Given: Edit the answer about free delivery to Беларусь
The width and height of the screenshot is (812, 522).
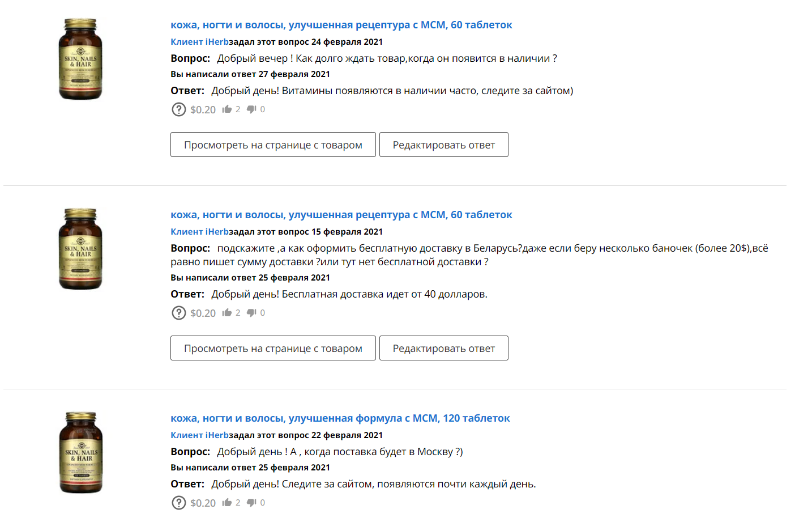Looking at the screenshot, I should click(x=443, y=348).
